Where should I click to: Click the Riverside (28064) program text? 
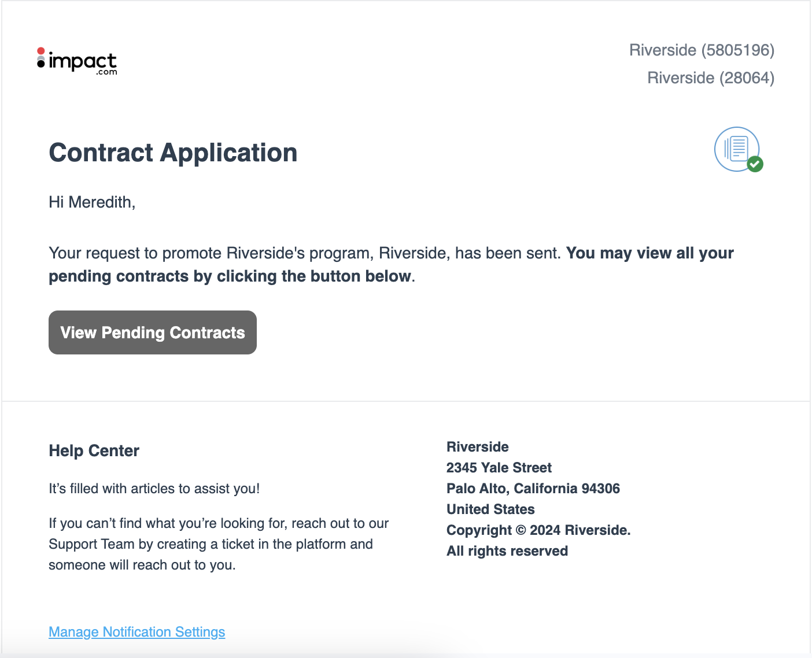click(x=711, y=78)
